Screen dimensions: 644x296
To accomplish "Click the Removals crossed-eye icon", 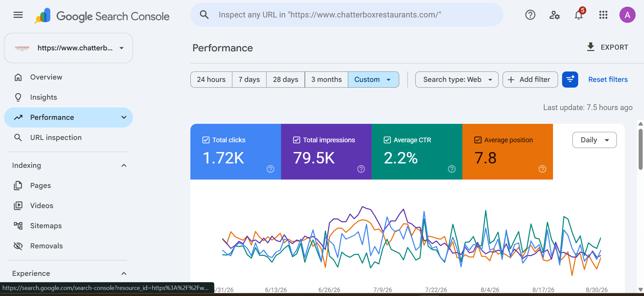I will pos(18,246).
